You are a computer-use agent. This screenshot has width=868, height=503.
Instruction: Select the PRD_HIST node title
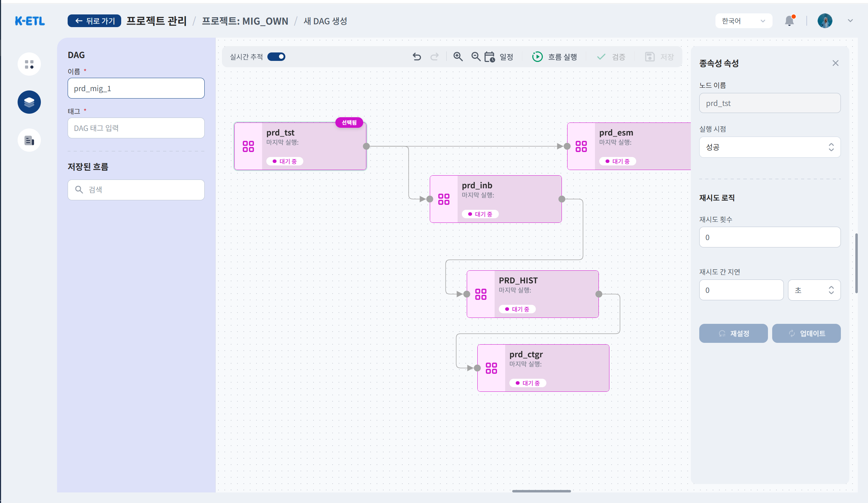point(518,281)
